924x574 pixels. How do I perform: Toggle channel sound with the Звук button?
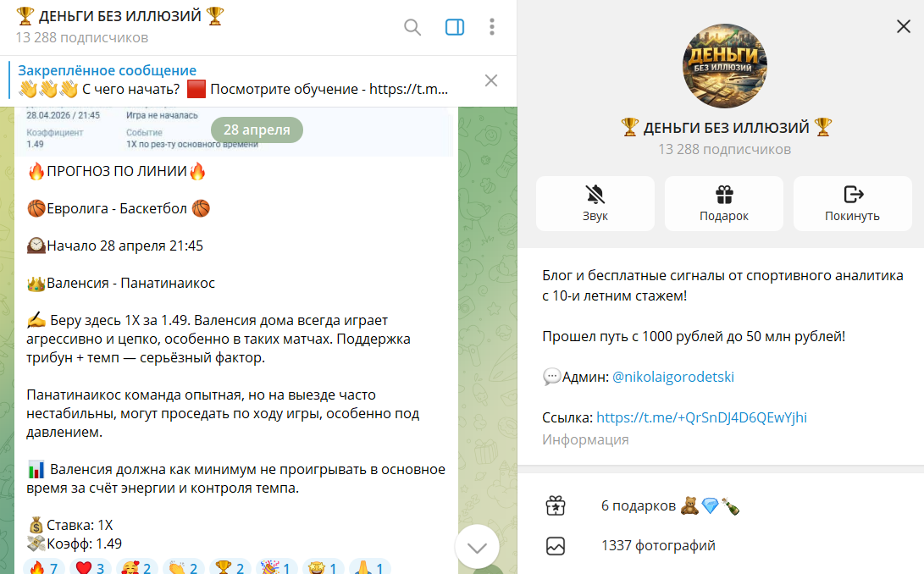595,203
